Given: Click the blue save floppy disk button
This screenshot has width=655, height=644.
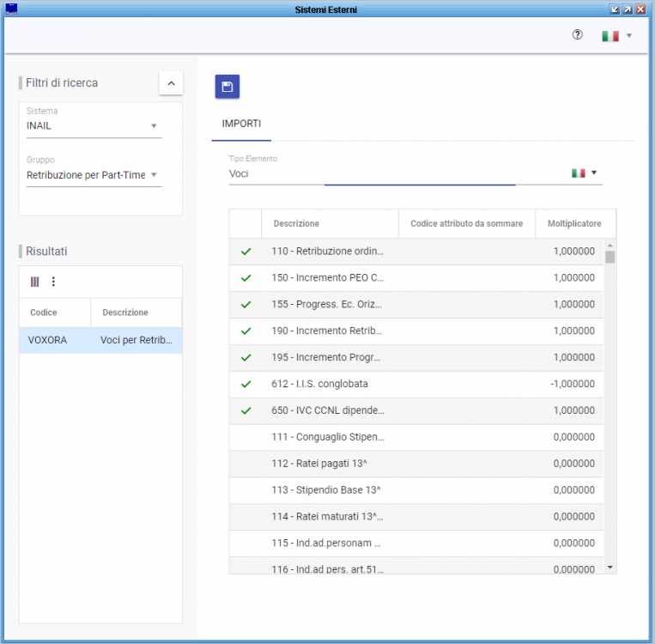Looking at the screenshot, I should [227, 87].
